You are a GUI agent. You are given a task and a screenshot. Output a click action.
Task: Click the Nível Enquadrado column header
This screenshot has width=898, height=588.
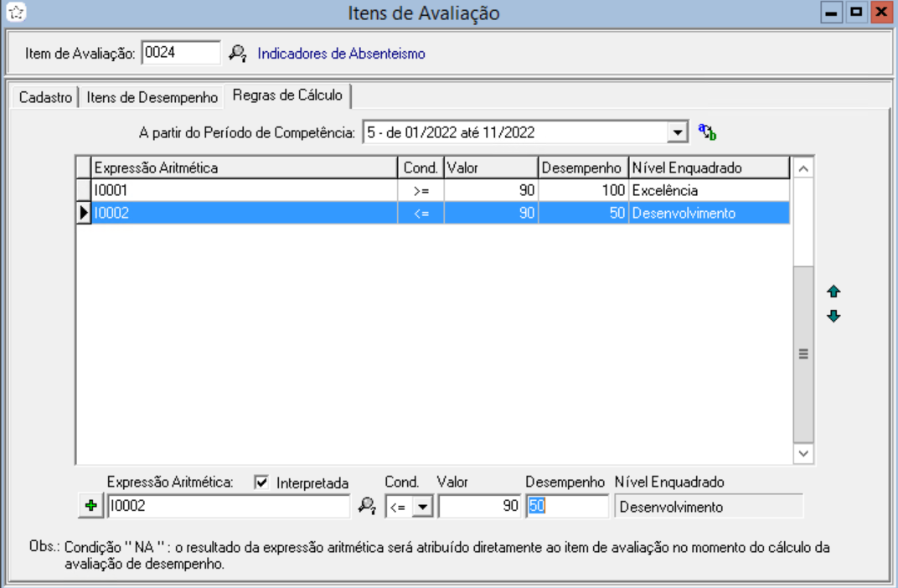[x=708, y=168]
